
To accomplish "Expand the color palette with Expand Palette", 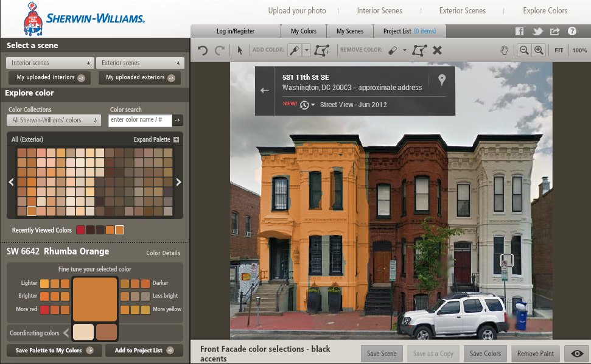I will pos(152,139).
